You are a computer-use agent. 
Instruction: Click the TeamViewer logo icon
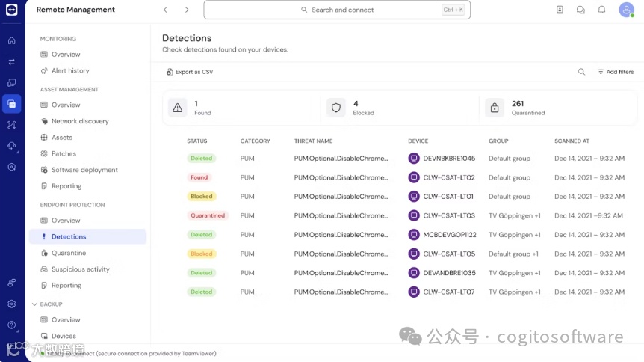pos(11,10)
